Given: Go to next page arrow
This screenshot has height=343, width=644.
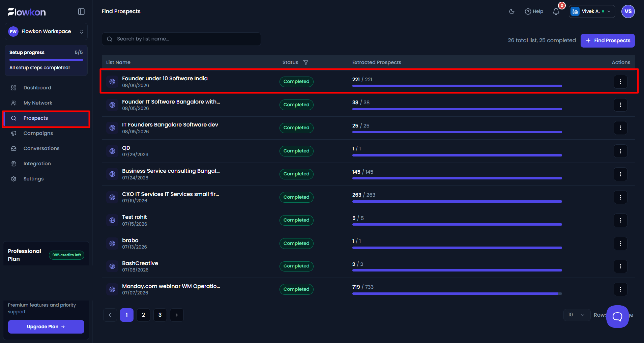Looking at the screenshot, I should (177, 315).
